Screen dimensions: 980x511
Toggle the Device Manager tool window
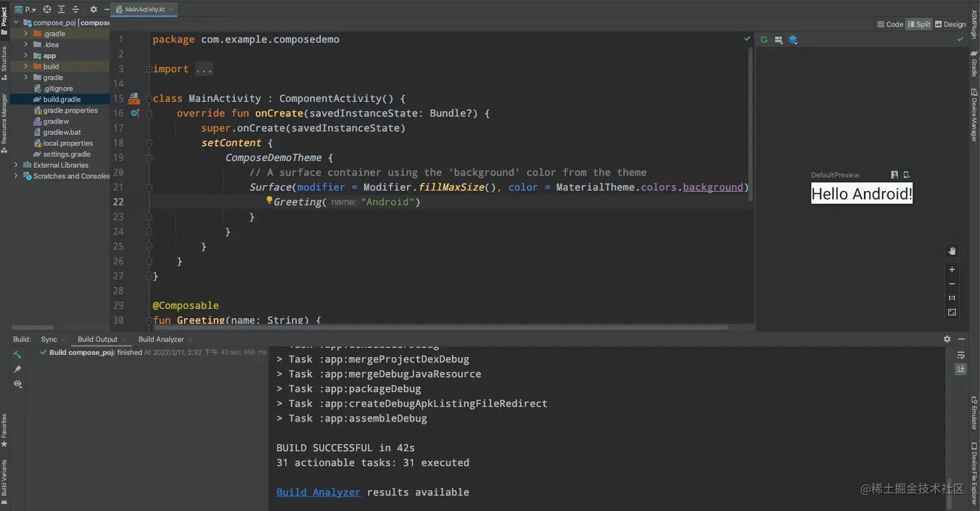click(x=974, y=115)
